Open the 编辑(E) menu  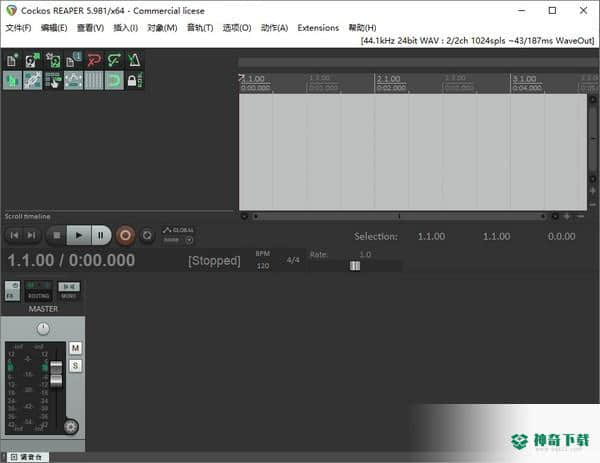coord(54,28)
